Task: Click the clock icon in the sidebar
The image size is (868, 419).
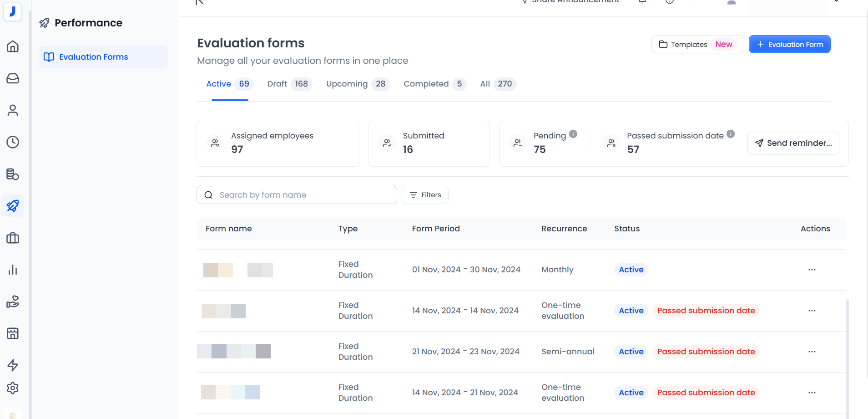Action: tap(13, 142)
